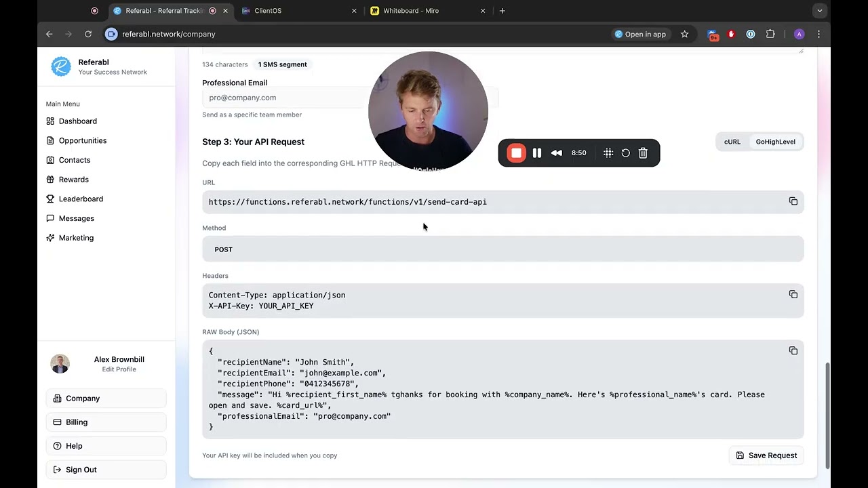
Task: Copy the API request URL
Action: (x=793, y=201)
